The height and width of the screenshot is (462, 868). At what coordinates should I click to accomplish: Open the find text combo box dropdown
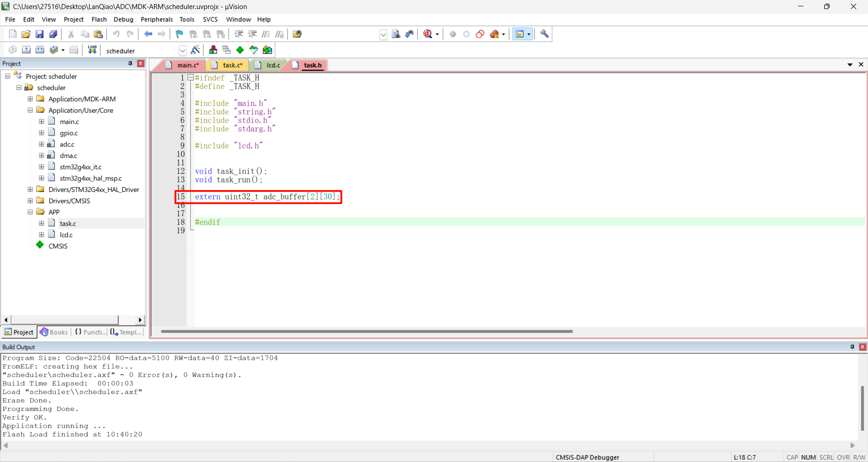tap(383, 34)
